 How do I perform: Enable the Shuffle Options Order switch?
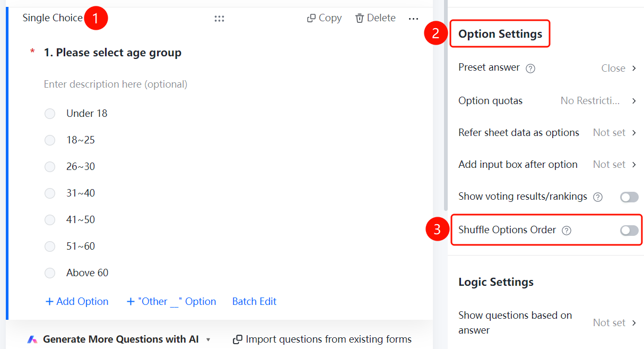629,231
